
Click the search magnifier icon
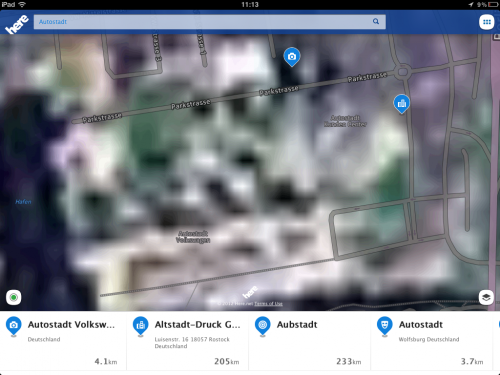click(376, 21)
